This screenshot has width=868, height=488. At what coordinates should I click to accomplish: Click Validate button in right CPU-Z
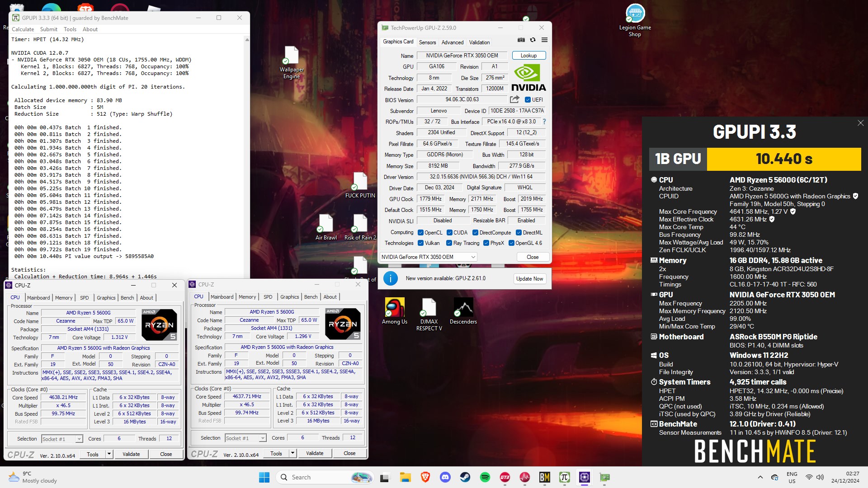pyautogui.click(x=315, y=453)
